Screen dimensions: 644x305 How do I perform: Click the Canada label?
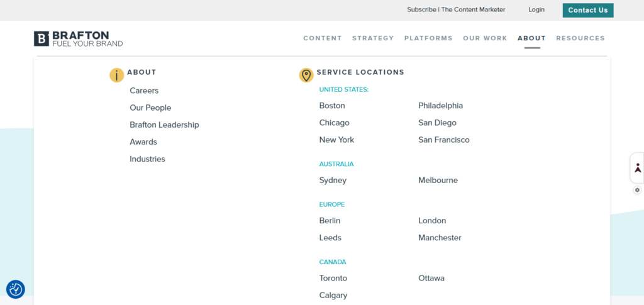pyautogui.click(x=333, y=262)
